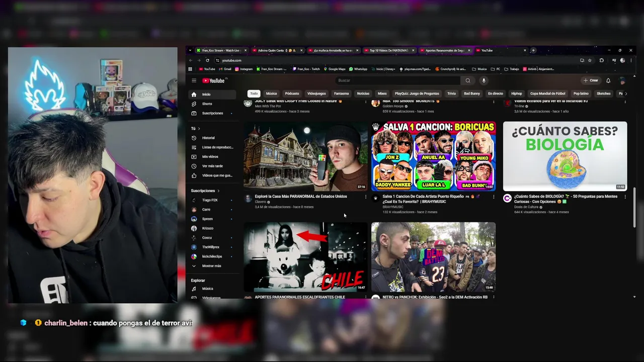Open the Instagram bookmark
Screen dimensions: 644x362
244,69
